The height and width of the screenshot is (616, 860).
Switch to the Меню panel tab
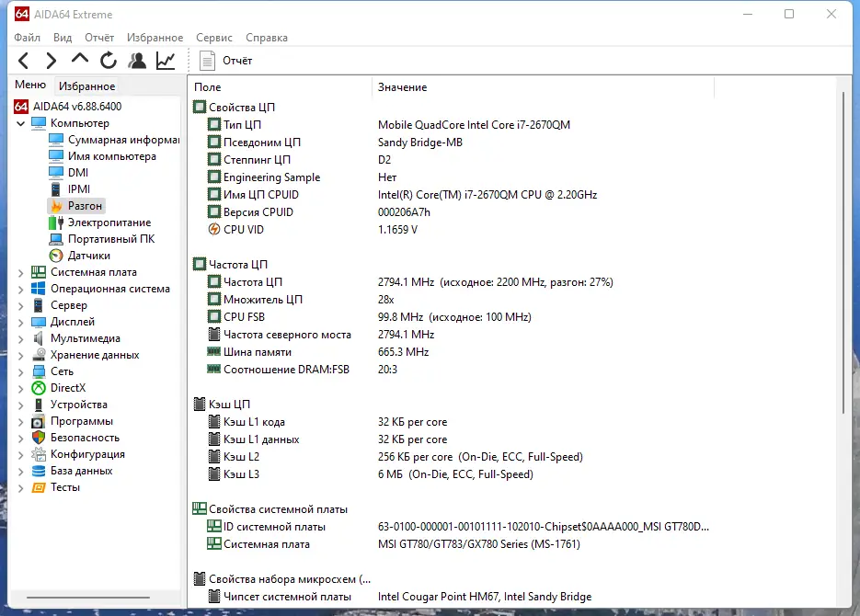click(x=30, y=85)
